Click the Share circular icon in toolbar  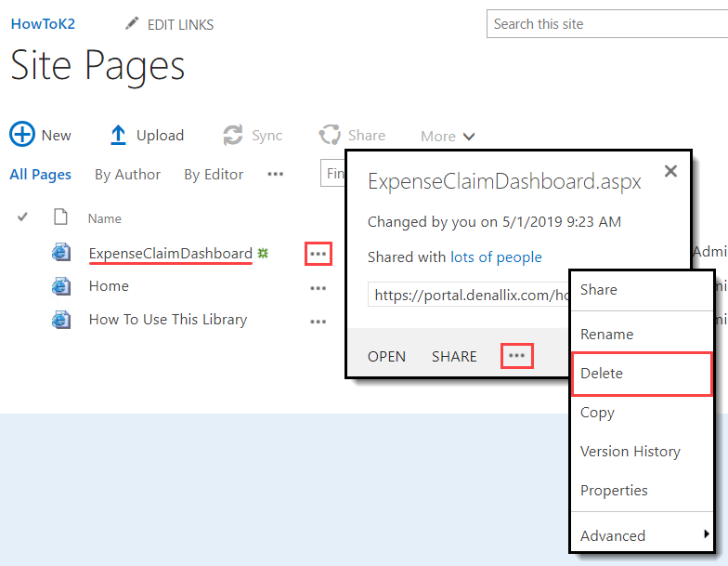[x=330, y=135]
